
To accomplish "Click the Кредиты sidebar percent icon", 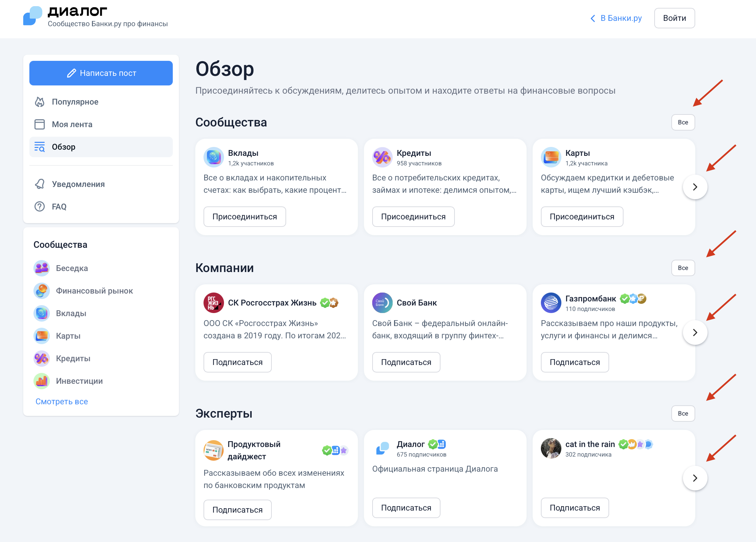I will [42, 358].
